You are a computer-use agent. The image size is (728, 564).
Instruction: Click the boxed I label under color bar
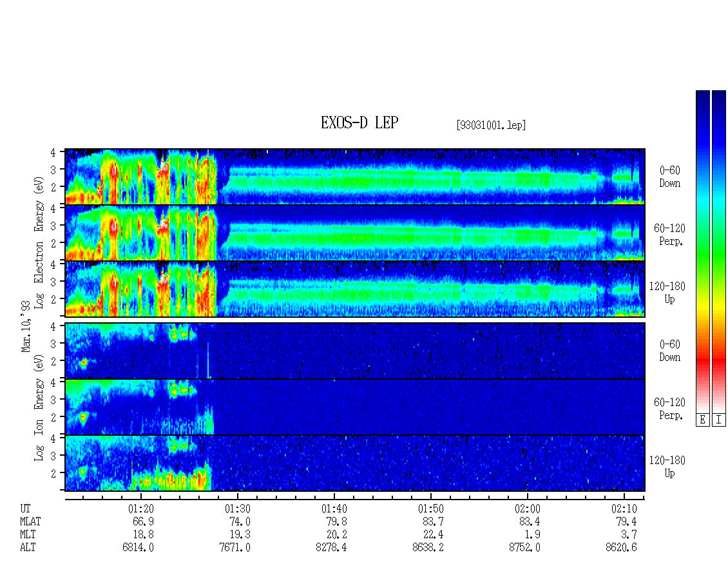719,420
